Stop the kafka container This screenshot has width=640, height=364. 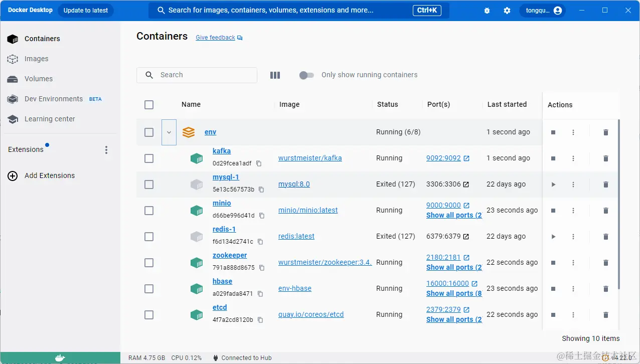(x=553, y=158)
